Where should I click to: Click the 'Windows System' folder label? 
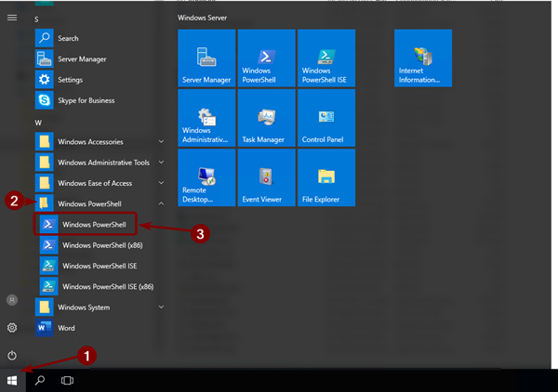pos(84,307)
